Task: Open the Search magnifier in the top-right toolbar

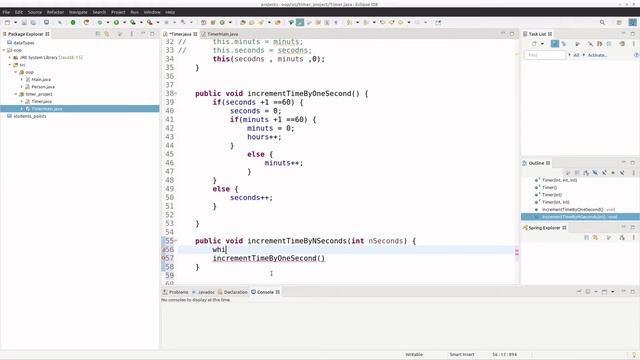Action: tap(602, 22)
